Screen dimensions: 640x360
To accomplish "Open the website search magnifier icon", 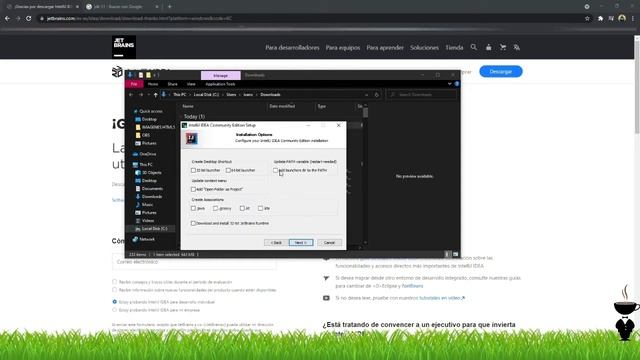I will click(473, 47).
